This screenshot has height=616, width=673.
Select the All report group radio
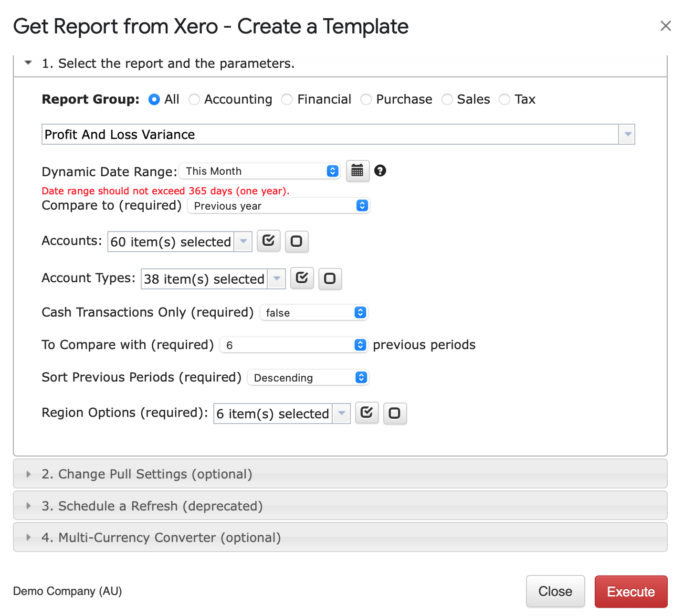154,99
